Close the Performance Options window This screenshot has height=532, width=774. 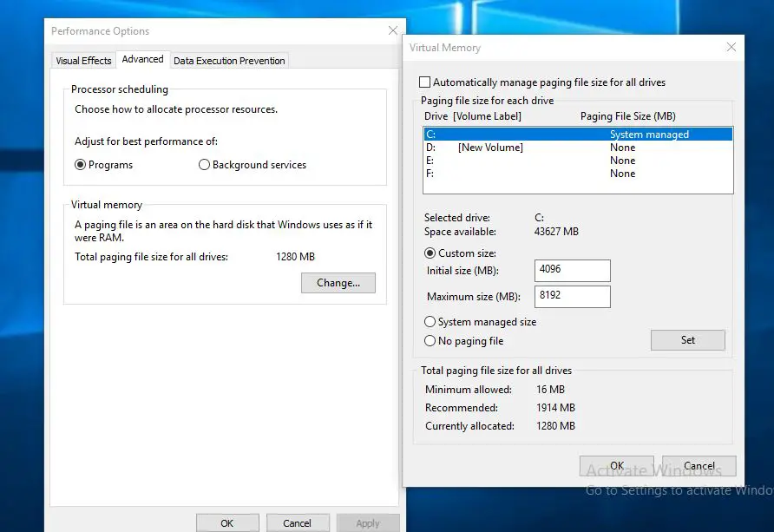[392, 31]
